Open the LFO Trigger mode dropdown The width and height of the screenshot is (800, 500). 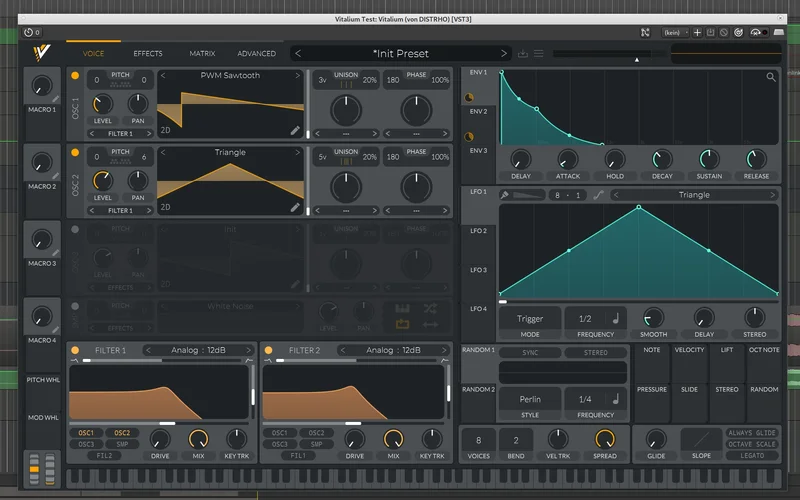click(x=530, y=319)
